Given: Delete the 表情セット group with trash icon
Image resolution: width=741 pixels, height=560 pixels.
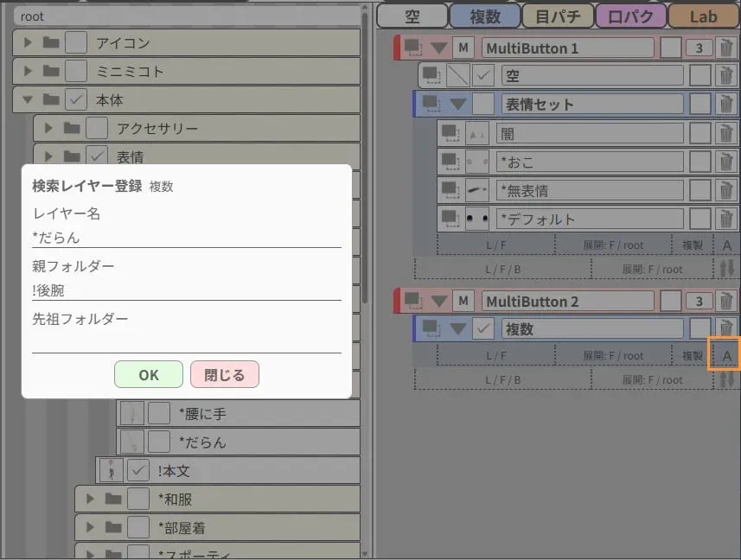Looking at the screenshot, I should (726, 104).
